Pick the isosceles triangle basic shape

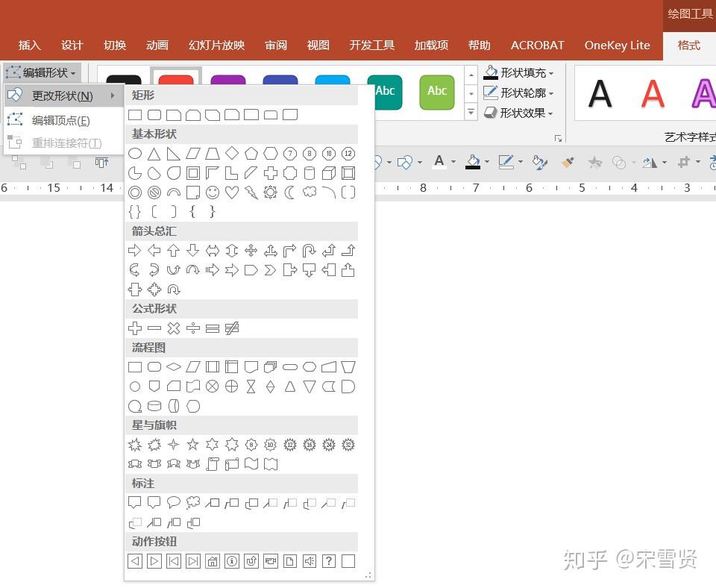[154, 154]
